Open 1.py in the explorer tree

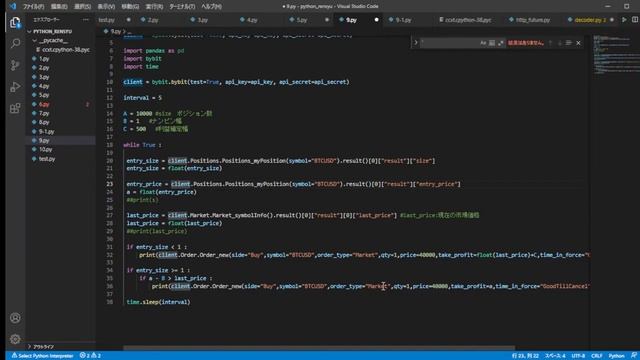tap(44, 59)
